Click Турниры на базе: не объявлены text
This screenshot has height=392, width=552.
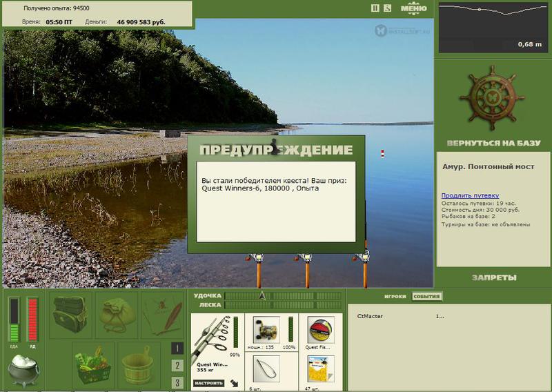click(x=486, y=224)
